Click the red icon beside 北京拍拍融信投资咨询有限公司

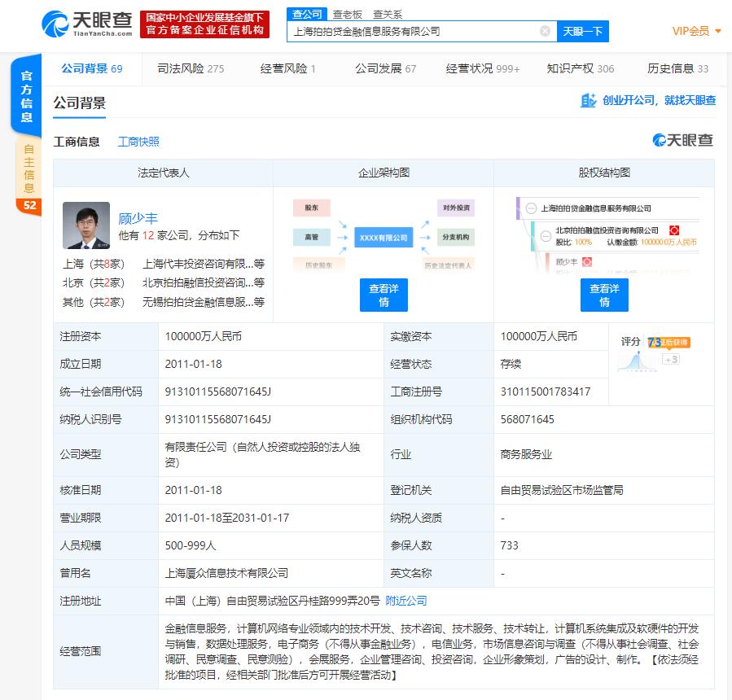674,230
